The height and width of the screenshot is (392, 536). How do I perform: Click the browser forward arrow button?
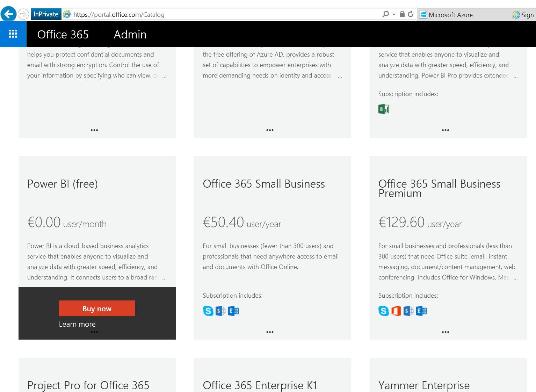click(x=23, y=14)
